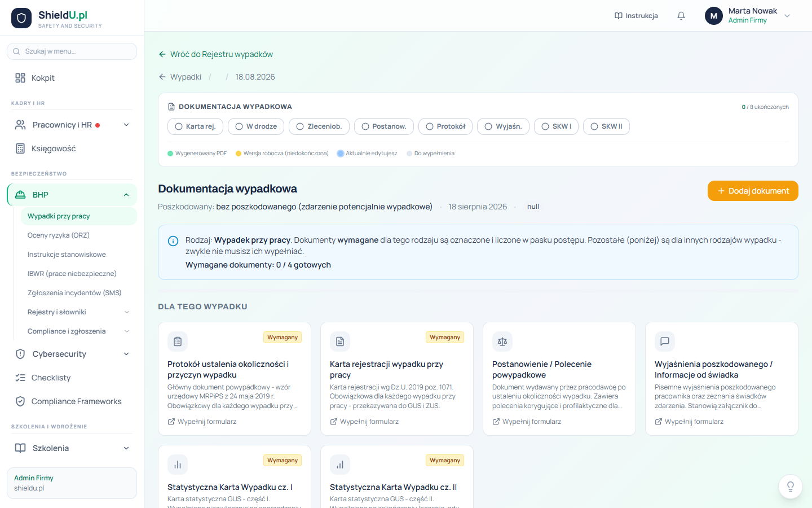This screenshot has width=812, height=508.
Task: Expand the Marta Nowak user menu
Action: click(x=787, y=16)
